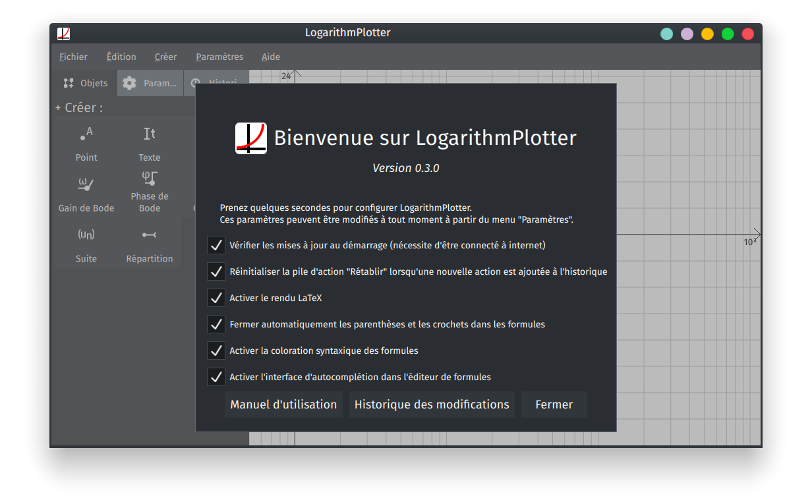Toggle update check at startup checkbox
The width and height of the screenshot is (812, 504).
pos(216,245)
